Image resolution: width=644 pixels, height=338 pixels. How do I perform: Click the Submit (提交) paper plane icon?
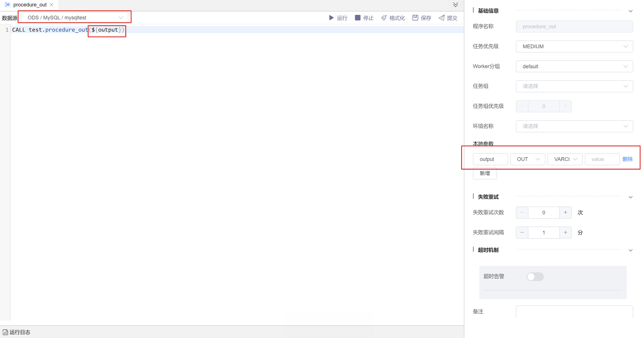coord(441,18)
